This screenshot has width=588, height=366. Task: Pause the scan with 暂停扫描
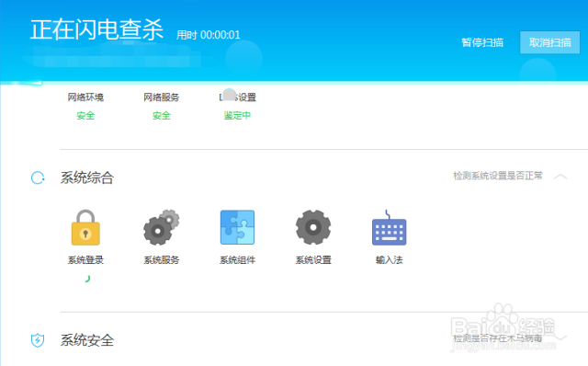tap(482, 42)
